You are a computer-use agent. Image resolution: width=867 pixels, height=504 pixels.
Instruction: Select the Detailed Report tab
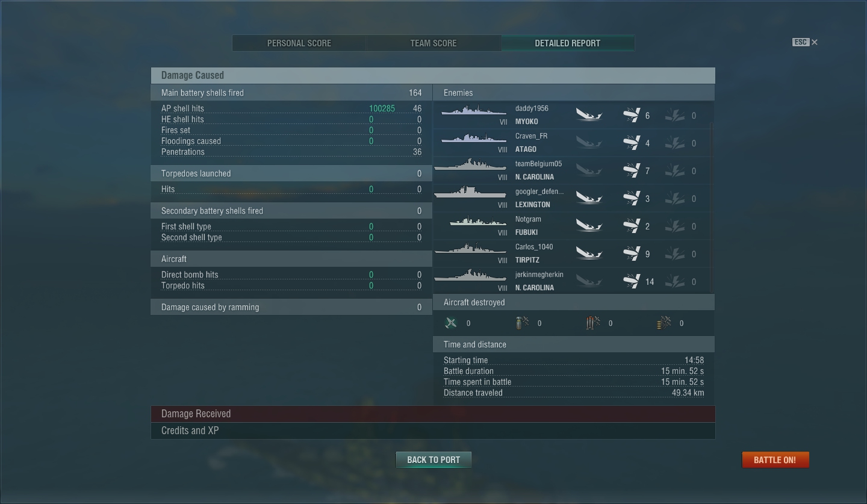568,43
